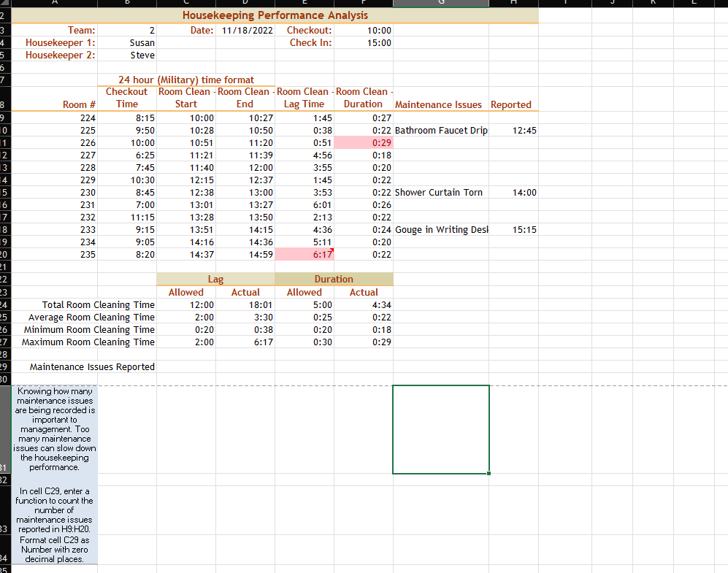This screenshot has width=728, height=573.
Task: Select the pink highlighted cell showing 0:29
Action: point(363,142)
